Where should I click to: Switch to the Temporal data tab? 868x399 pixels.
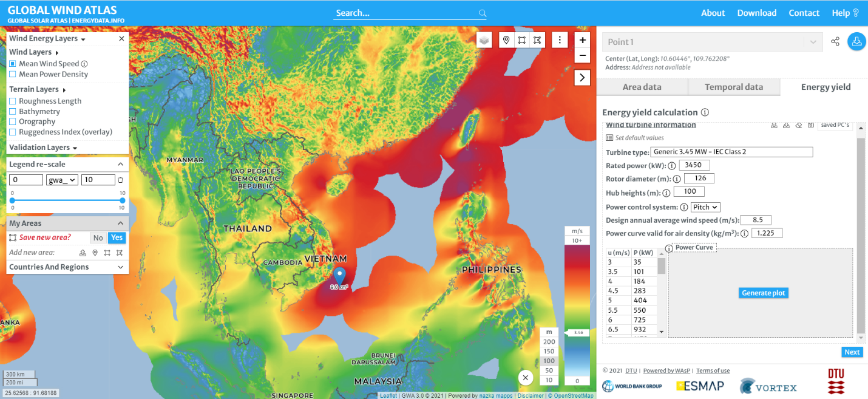pos(733,87)
